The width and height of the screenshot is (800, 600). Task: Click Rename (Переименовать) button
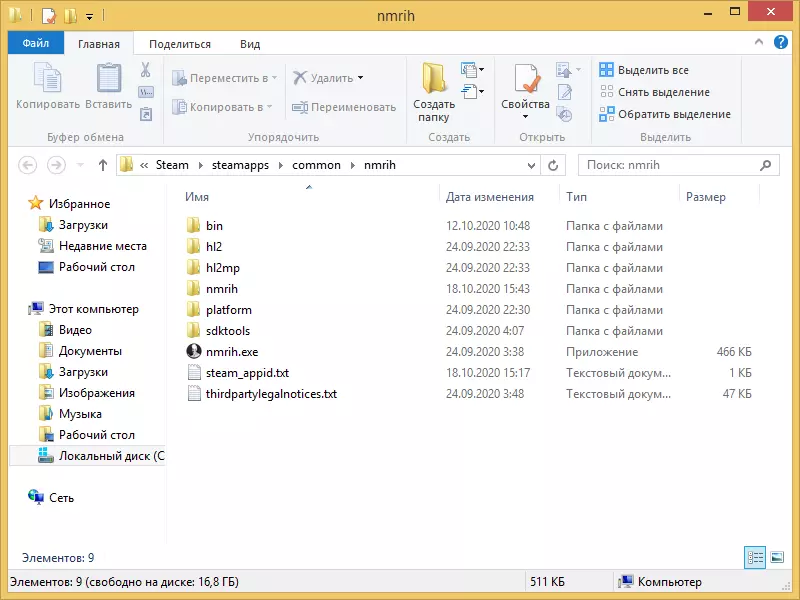(344, 107)
